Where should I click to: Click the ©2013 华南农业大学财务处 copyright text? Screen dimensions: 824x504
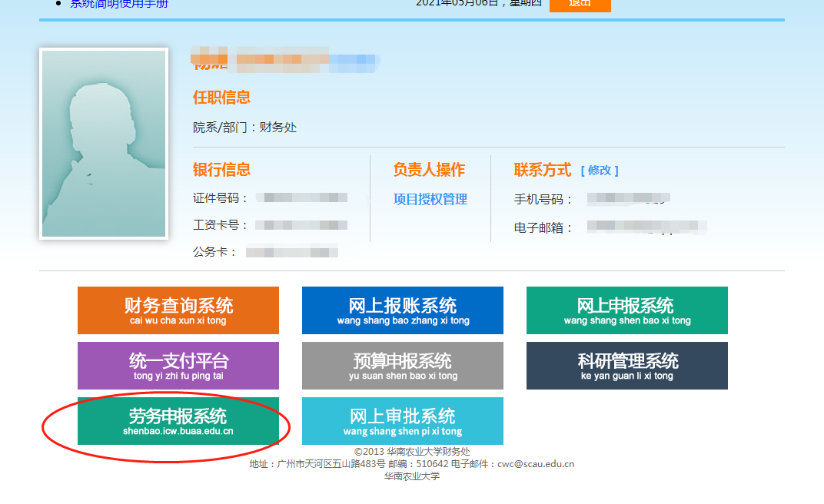(x=412, y=452)
